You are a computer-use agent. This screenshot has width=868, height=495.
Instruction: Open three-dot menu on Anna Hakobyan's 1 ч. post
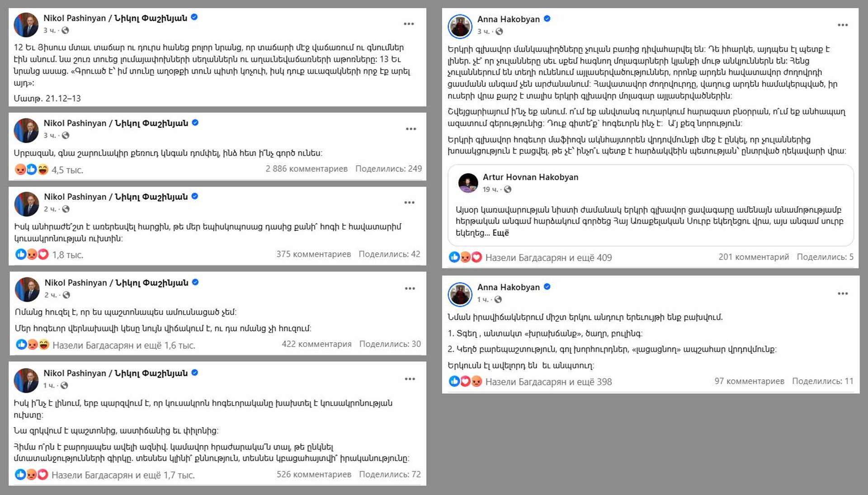(x=843, y=294)
